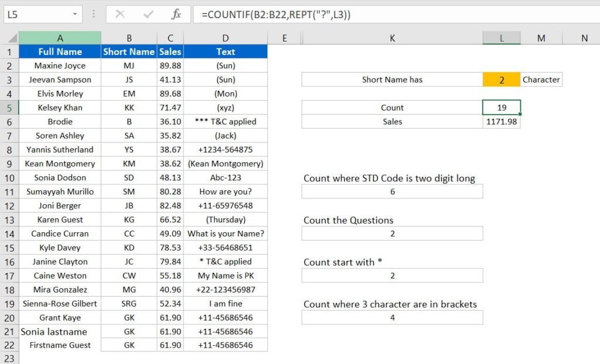Viewport: 600px width, 364px height.
Task: Select the cell containing Maxine Joyce
Action: [60, 66]
